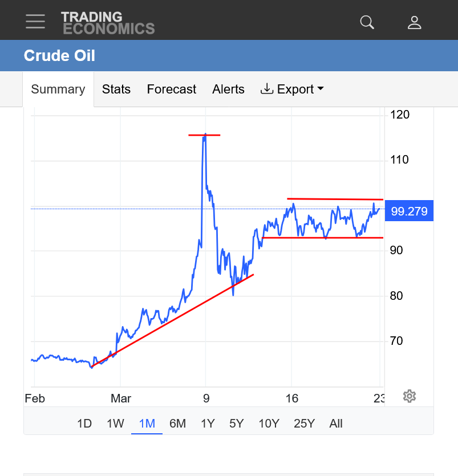
Task: Select the 1M time range
Action: point(147,424)
